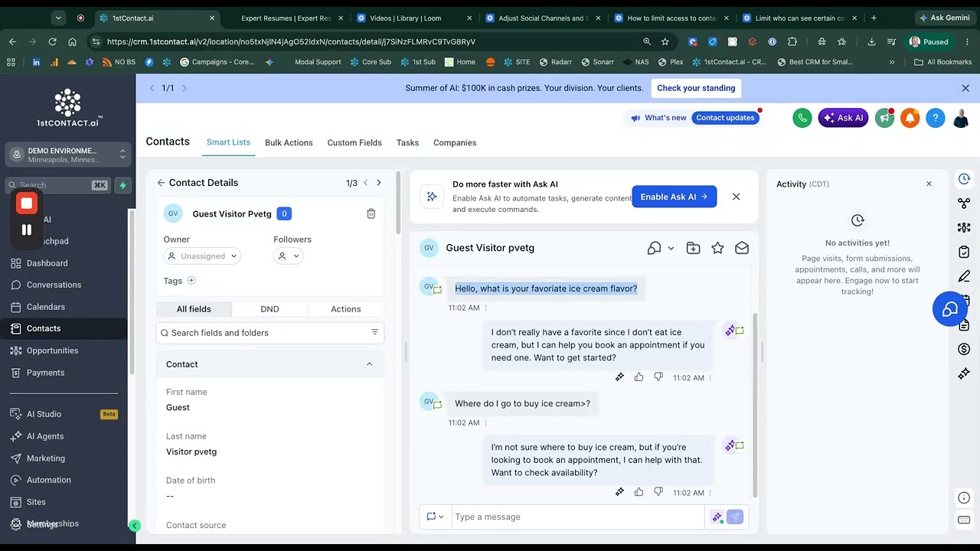Open the blue floating chat widget
980x551 pixels.
(x=949, y=309)
